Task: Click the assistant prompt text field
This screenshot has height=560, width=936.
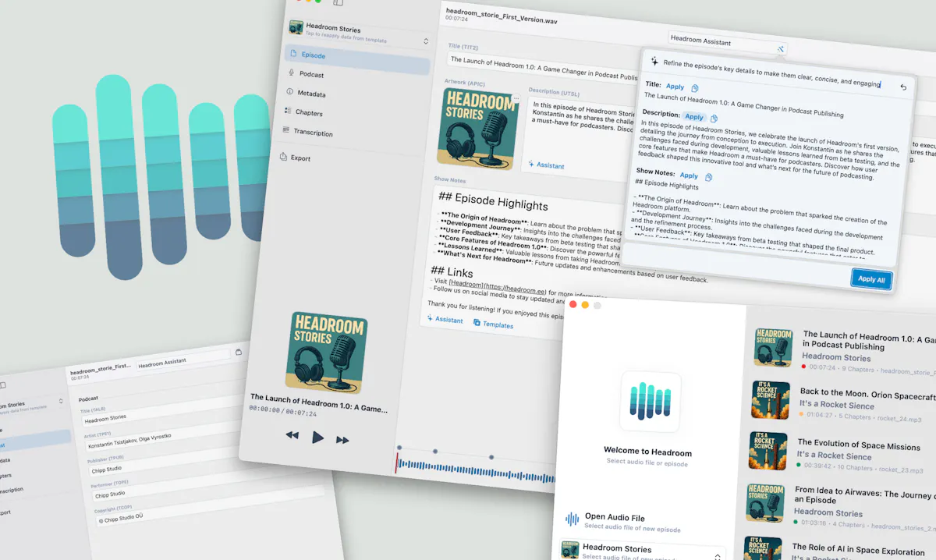Action: click(x=772, y=73)
